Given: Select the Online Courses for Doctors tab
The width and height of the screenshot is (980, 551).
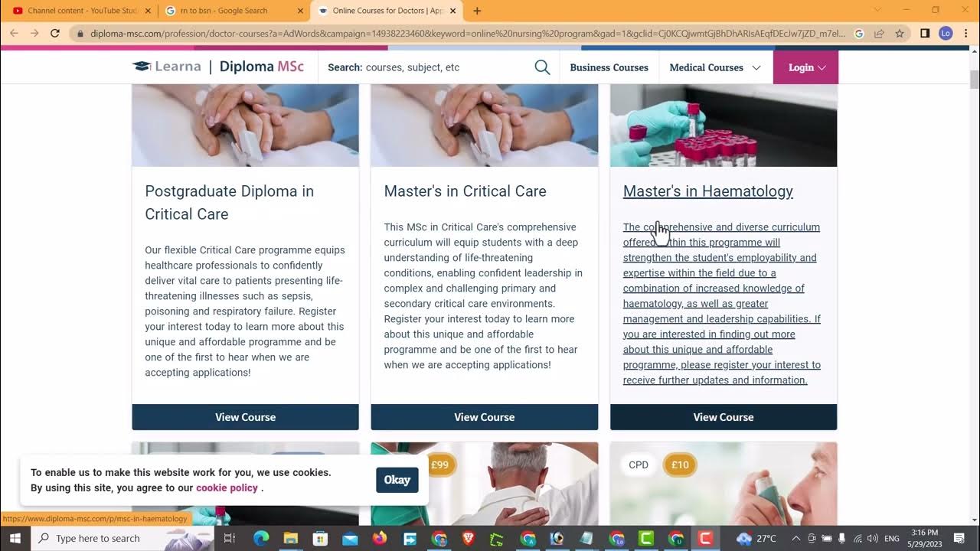Looking at the screenshot, I should 388,11.
